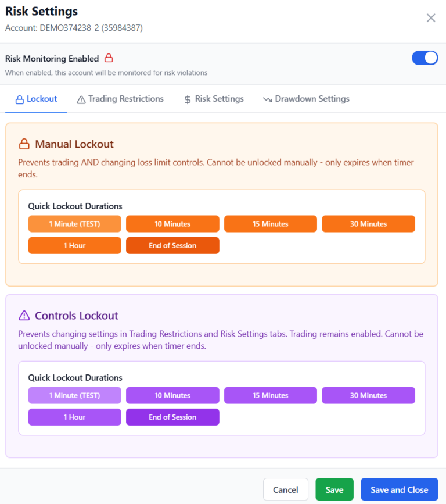Lock trading until End of Session (orange)
This screenshot has height=504, width=446.
pyautogui.click(x=172, y=245)
